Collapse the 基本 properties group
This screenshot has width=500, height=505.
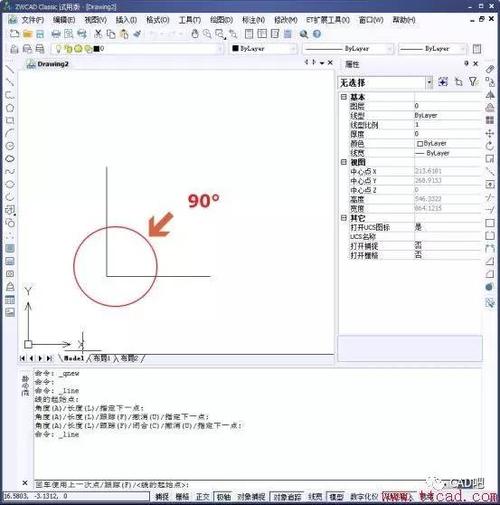point(344,97)
